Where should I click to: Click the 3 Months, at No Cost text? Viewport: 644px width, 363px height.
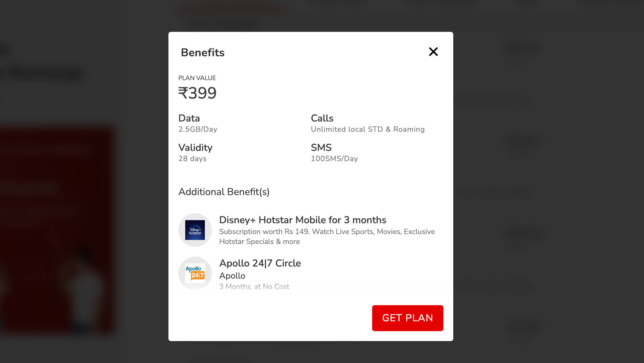click(254, 287)
